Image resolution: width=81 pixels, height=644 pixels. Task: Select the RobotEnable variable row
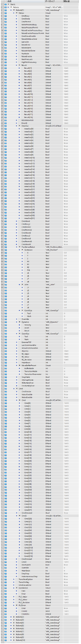40,57
